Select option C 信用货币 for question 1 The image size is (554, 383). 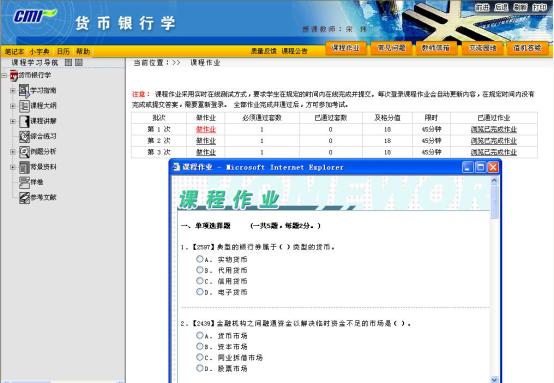[200, 281]
